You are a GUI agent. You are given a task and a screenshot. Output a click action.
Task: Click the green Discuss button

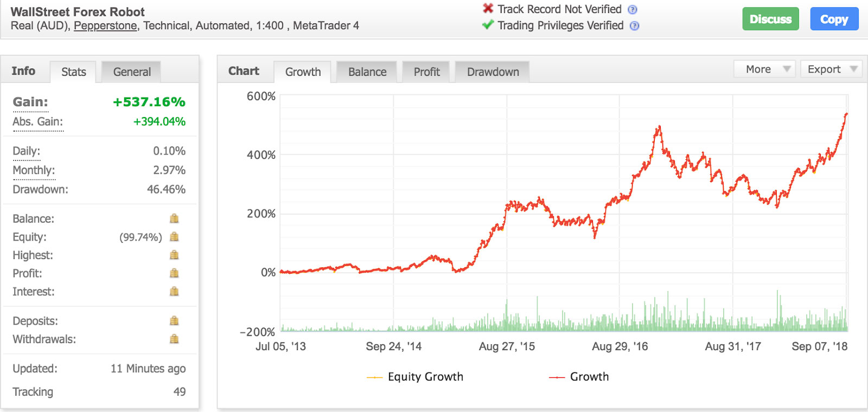tap(770, 19)
